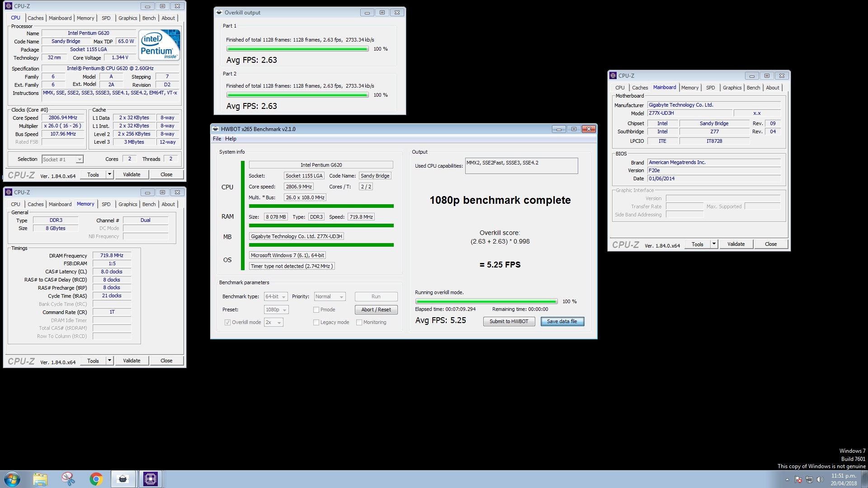Open Benchmark type 64-bit dropdown
This screenshot has height=488, width=868.
[276, 296]
